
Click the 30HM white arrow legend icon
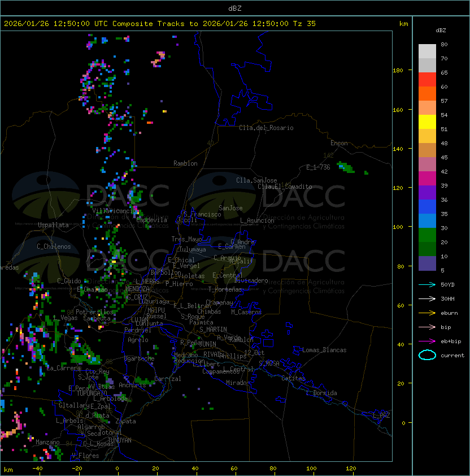point(427,298)
